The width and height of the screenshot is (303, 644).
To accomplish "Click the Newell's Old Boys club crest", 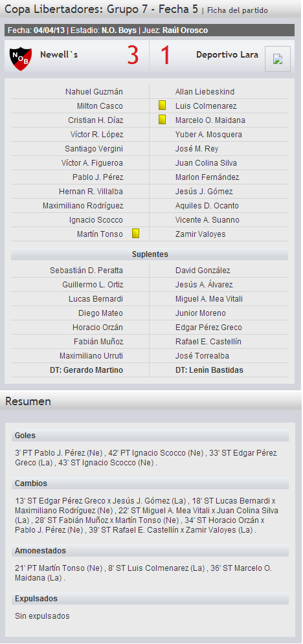I will (x=21, y=59).
